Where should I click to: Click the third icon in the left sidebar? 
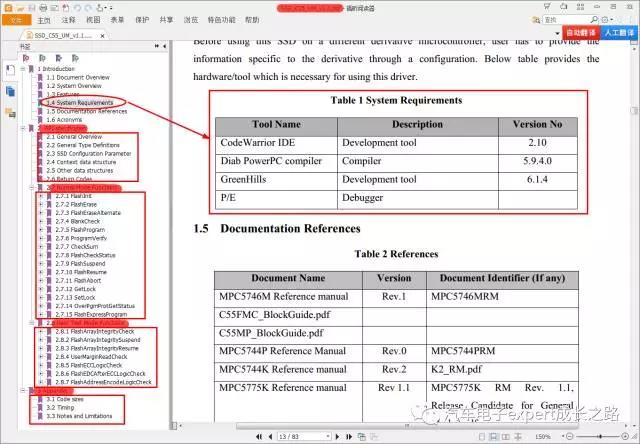pyautogui.click(x=9, y=113)
